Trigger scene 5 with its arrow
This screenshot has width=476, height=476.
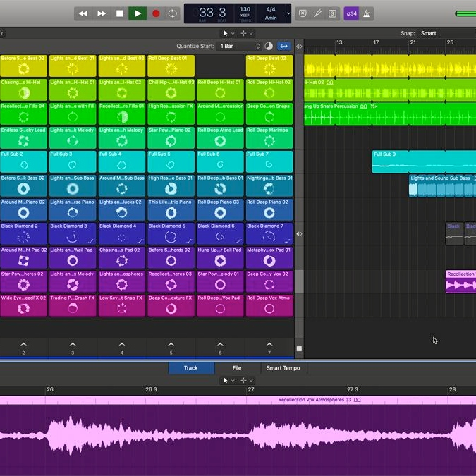[171, 345]
